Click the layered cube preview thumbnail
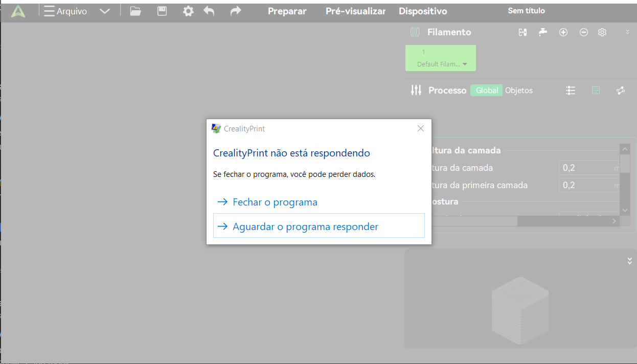Screen dimensions: 637x364 pos(520,310)
